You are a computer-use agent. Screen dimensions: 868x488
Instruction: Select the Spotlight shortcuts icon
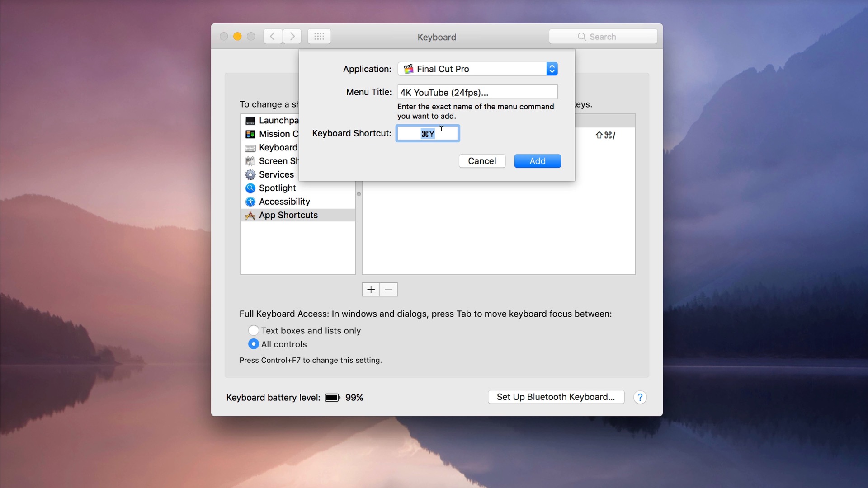250,188
